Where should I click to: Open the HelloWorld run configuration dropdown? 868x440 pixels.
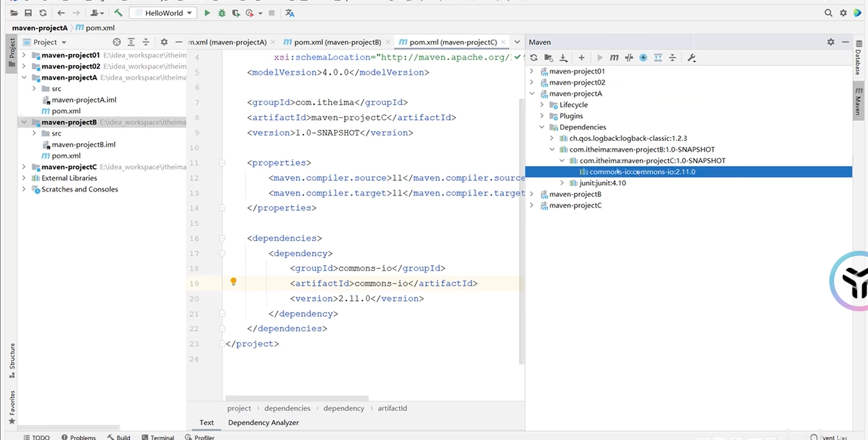163,13
